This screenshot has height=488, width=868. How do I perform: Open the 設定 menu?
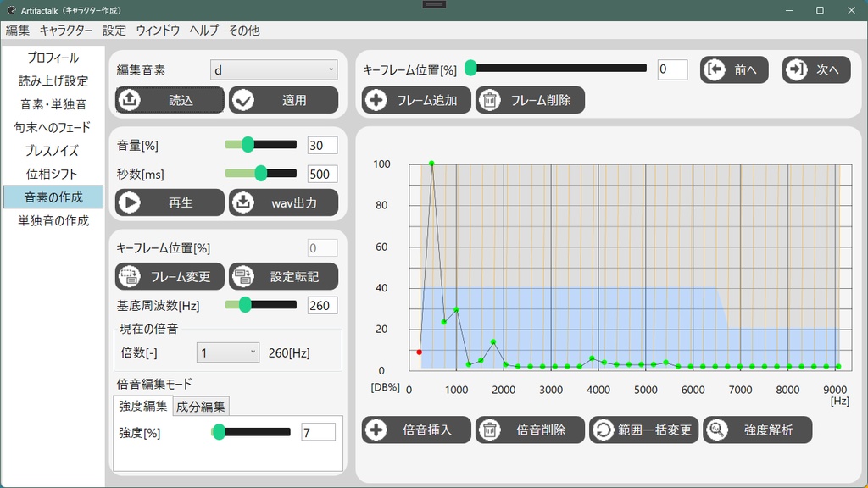[111, 30]
